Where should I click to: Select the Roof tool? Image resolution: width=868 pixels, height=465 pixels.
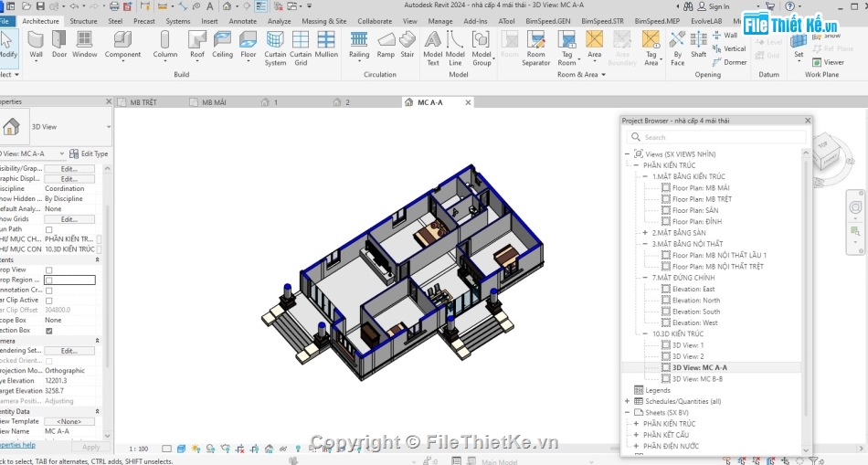coord(197,45)
